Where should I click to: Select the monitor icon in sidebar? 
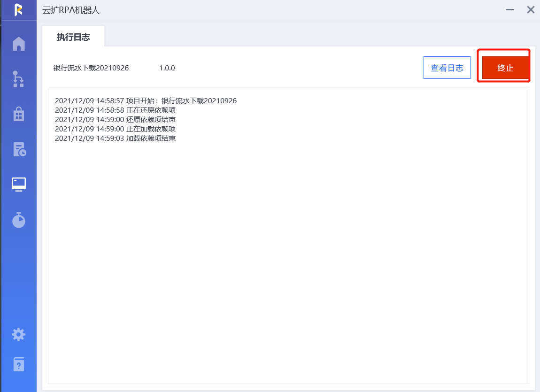click(19, 184)
